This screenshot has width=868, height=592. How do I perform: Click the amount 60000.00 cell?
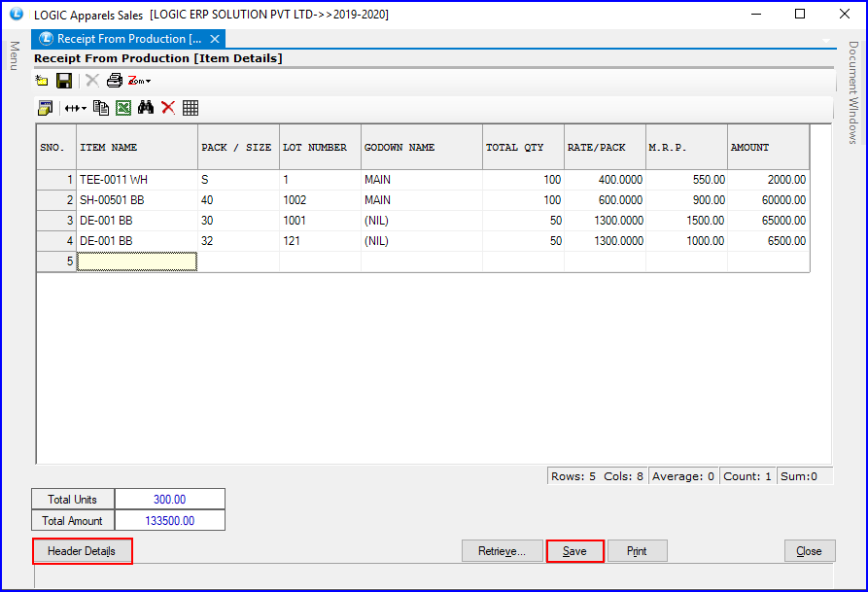pyautogui.click(x=768, y=200)
